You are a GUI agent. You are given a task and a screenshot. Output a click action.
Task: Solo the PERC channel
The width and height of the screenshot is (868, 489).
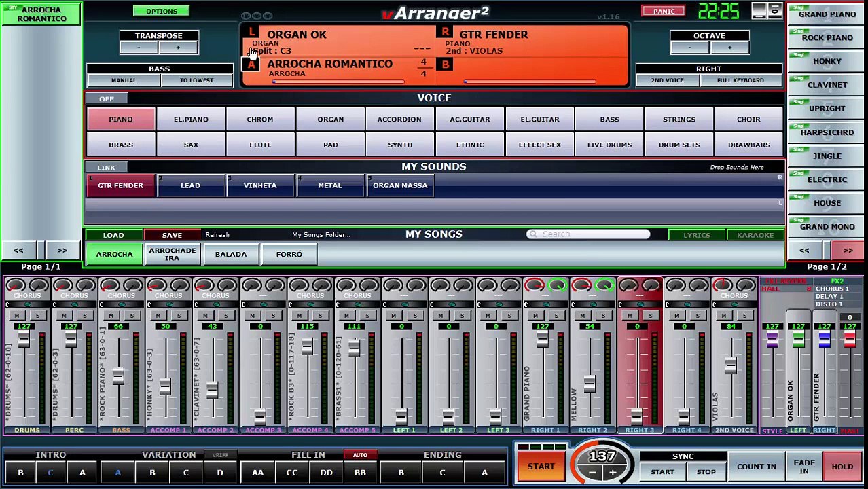(85, 316)
